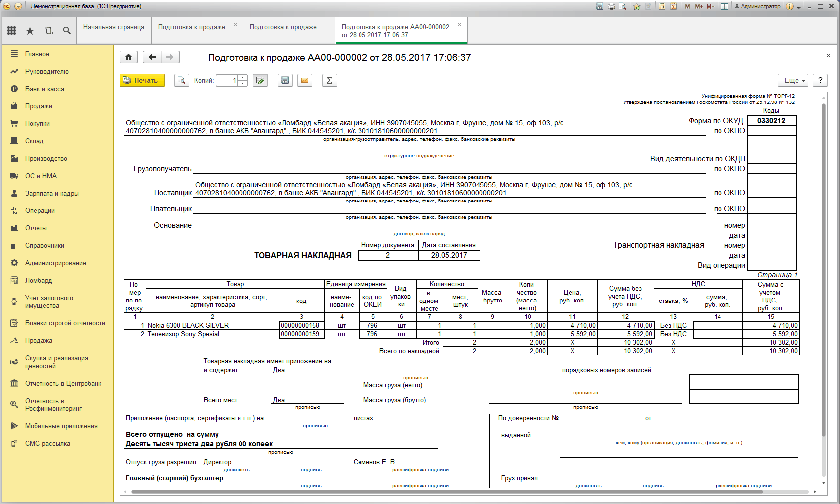The height and width of the screenshot is (504, 840).
Task: Open print preview icon next to Печать
Action: click(182, 80)
